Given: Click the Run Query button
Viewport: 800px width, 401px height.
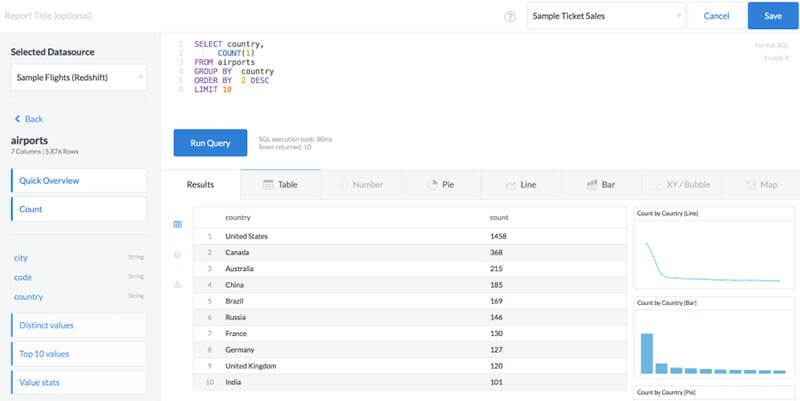Looking at the screenshot, I should pos(210,143).
